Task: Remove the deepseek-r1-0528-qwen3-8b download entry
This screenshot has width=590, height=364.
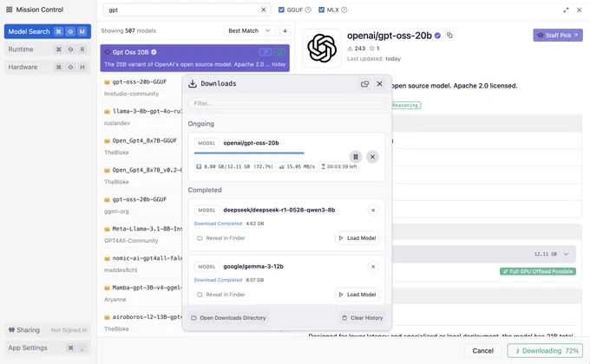Action: [373, 211]
